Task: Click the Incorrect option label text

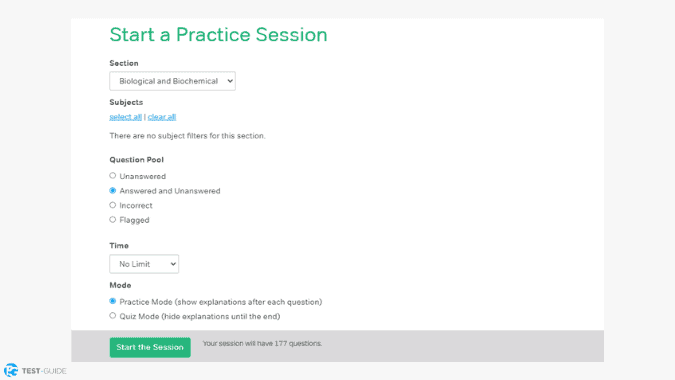Action: pos(136,205)
